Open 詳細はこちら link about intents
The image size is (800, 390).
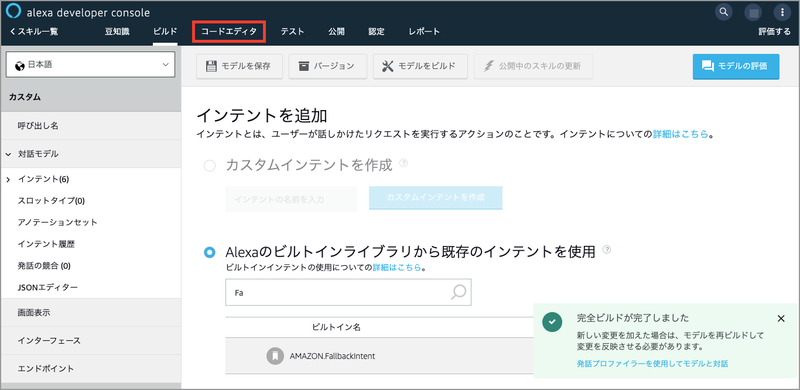681,134
